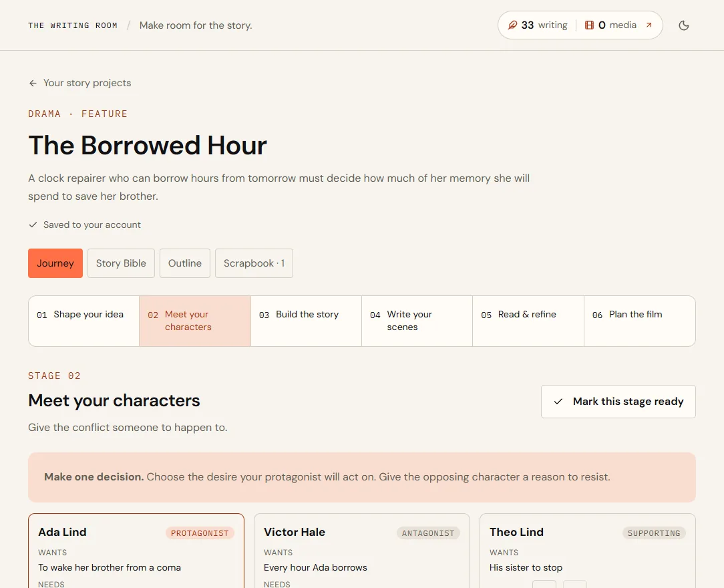Click the 0 media counter
This screenshot has height=588, width=724.
point(610,25)
